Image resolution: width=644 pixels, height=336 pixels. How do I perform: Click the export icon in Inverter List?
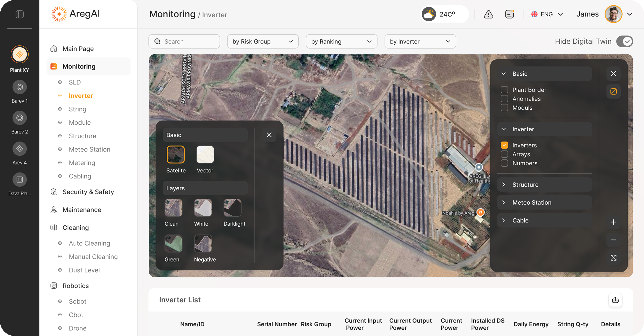(x=615, y=300)
